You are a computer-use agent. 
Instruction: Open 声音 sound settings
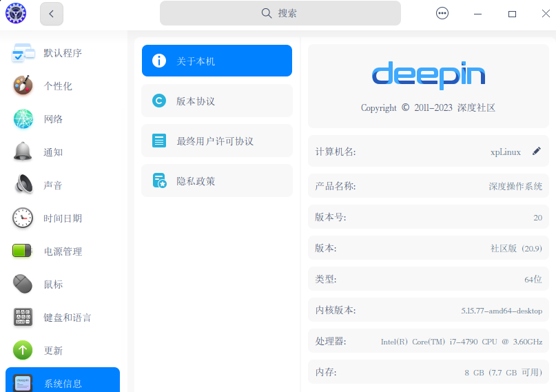point(63,185)
